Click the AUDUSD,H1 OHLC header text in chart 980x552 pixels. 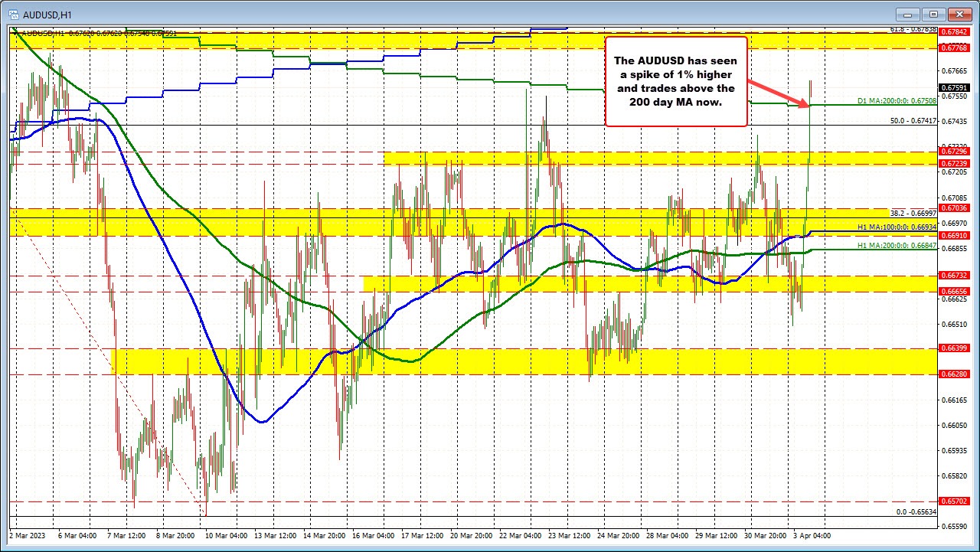pos(99,33)
